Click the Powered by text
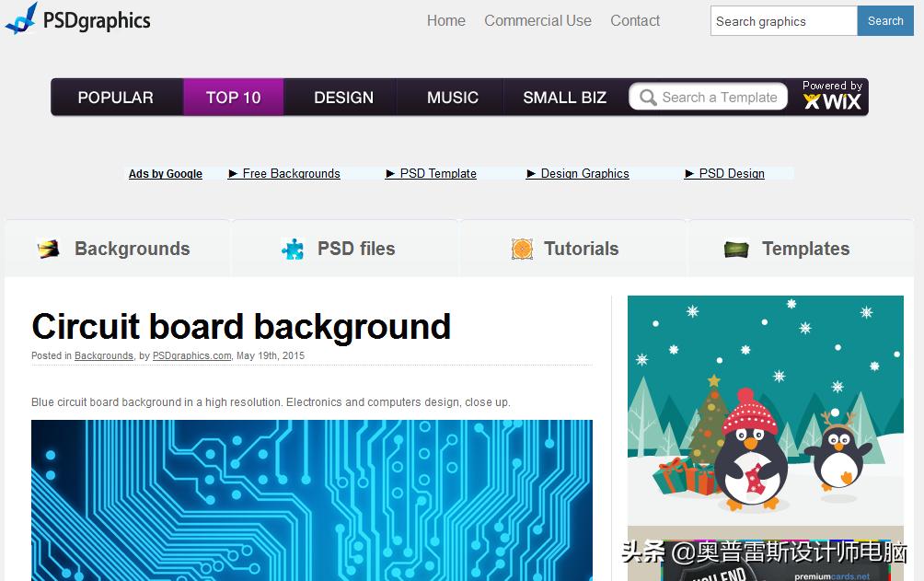 (x=832, y=86)
